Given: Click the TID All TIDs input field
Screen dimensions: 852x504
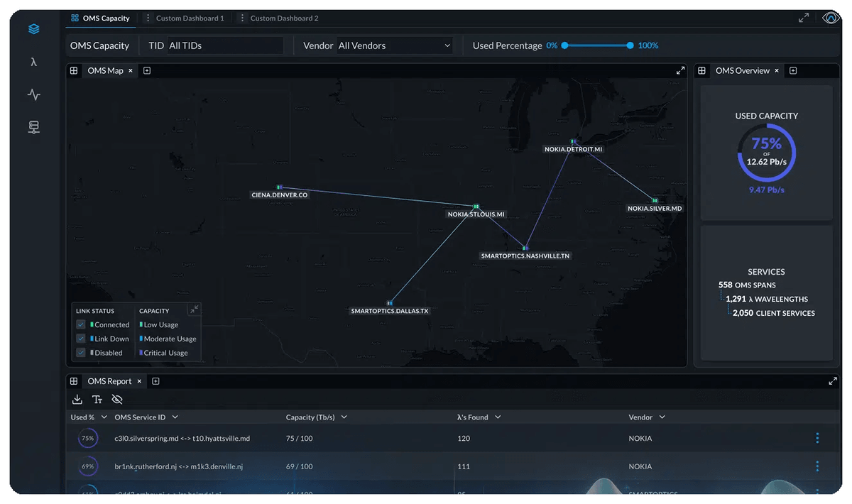Looking at the screenshot, I should click(225, 45).
